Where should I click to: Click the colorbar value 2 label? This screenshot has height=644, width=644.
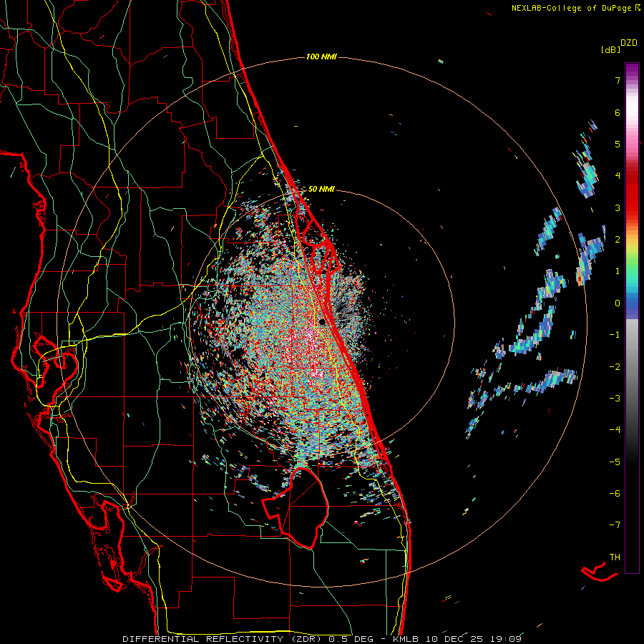pos(618,240)
